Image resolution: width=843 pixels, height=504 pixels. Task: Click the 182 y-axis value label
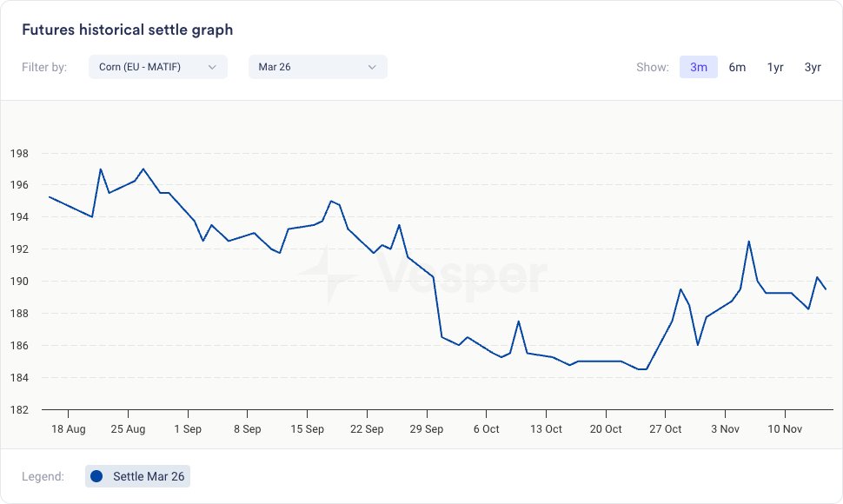tap(19, 409)
